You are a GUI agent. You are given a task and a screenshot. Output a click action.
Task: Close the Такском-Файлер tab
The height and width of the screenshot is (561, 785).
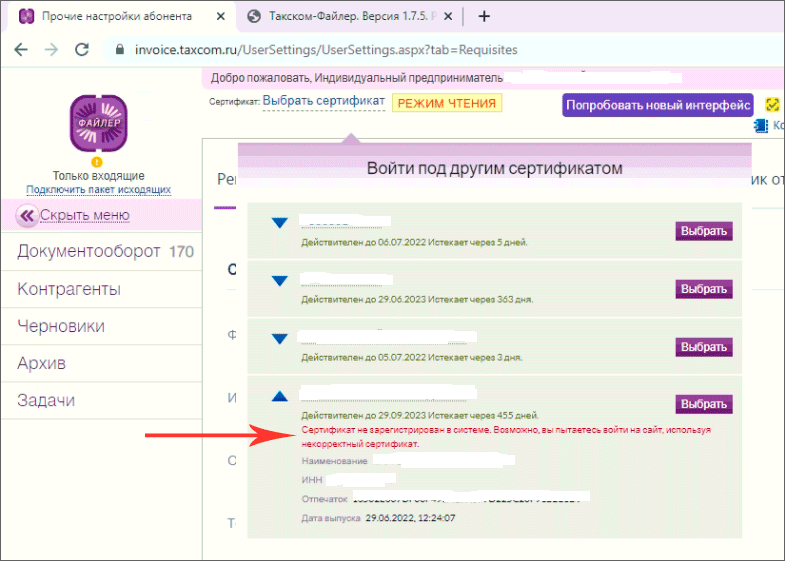click(448, 17)
